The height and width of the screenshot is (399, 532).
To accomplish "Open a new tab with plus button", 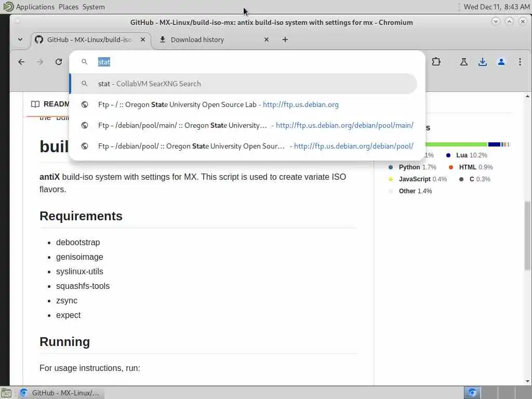I will [x=285, y=39].
